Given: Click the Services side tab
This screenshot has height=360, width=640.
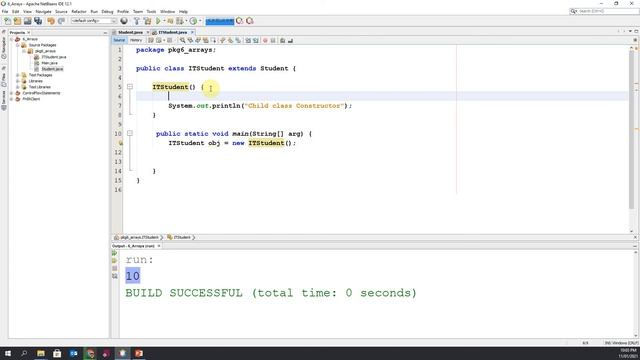Looking at the screenshot, I should click(4, 99).
